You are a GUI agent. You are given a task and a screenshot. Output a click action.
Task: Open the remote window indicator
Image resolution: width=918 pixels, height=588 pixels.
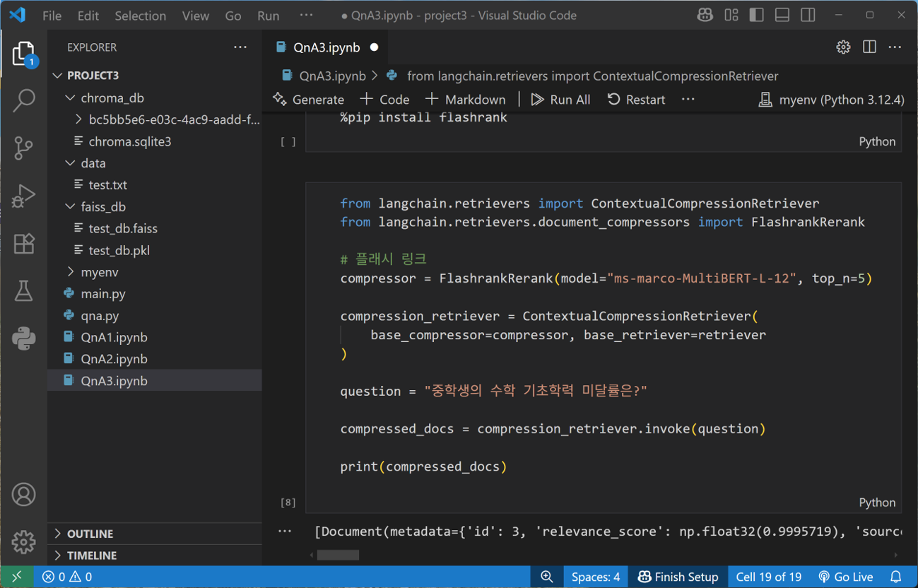17,577
